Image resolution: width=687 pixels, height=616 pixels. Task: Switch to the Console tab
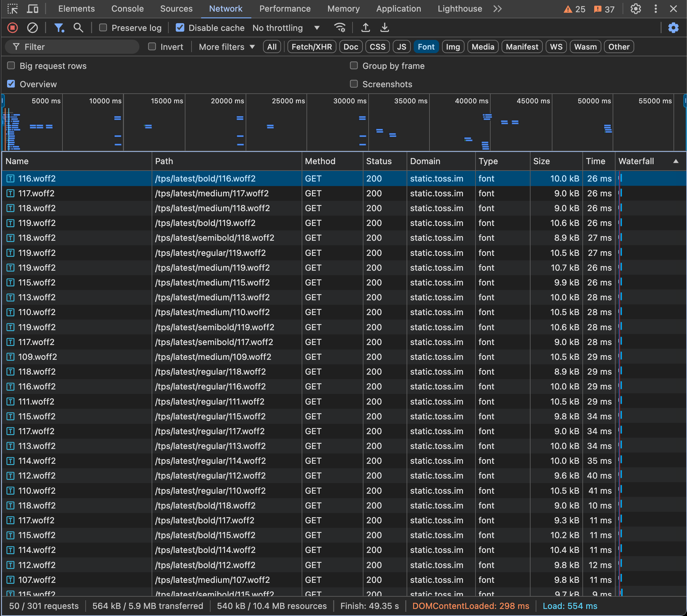[128, 9]
